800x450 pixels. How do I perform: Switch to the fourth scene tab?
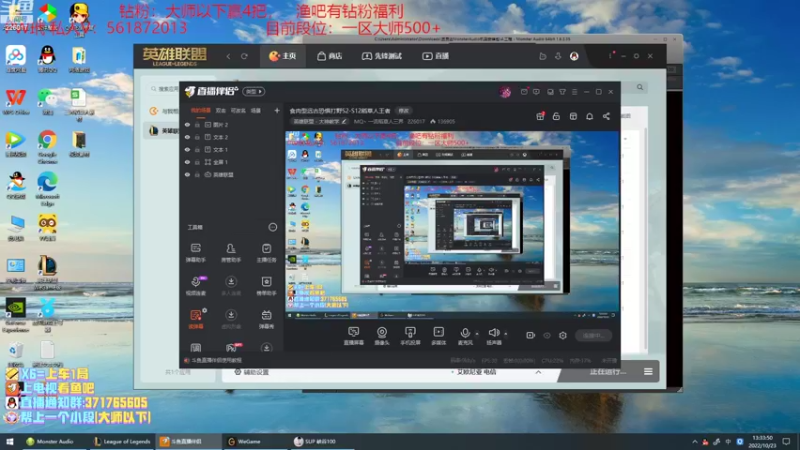(x=256, y=110)
